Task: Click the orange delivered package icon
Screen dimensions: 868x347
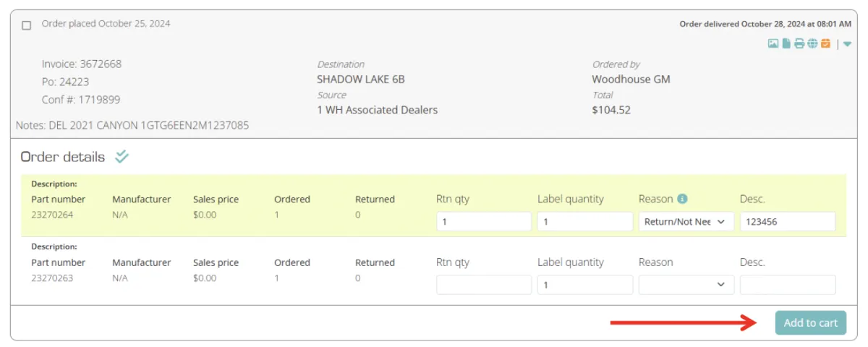Action: 825,44
